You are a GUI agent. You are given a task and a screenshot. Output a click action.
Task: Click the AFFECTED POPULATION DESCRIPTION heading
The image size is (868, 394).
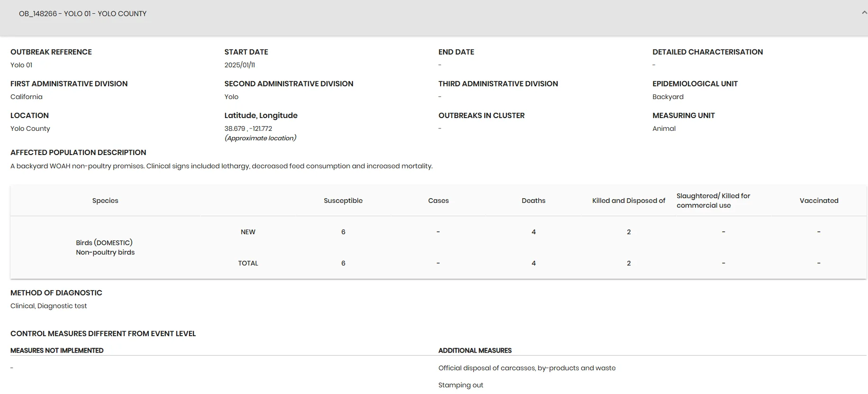tap(78, 153)
